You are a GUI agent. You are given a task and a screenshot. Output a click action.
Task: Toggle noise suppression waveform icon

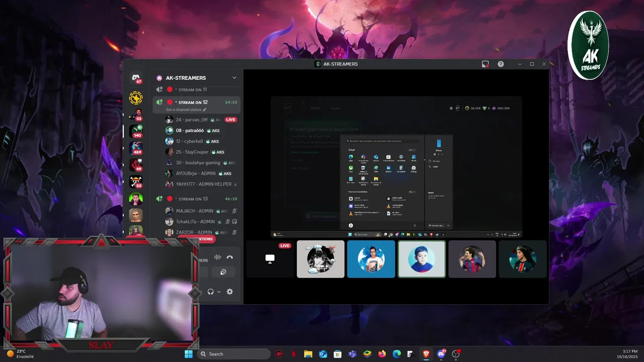(217, 257)
